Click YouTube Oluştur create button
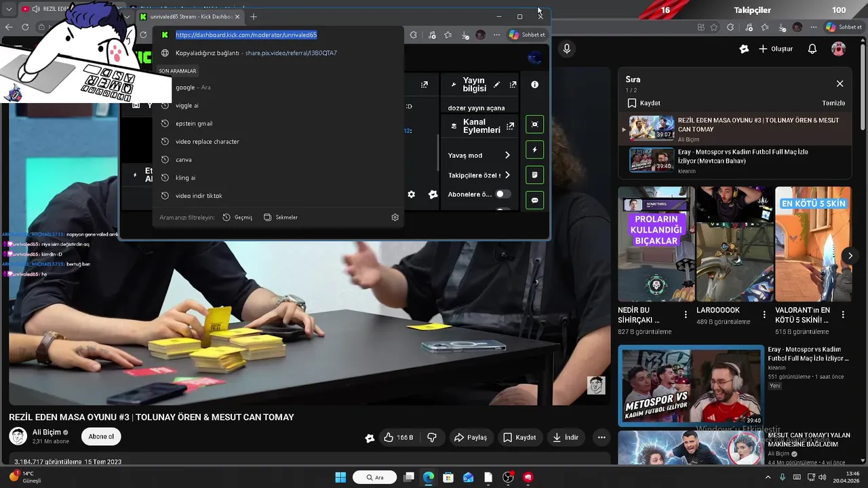The height and width of the screenshot is (488, 868). [x=776, y=49]
